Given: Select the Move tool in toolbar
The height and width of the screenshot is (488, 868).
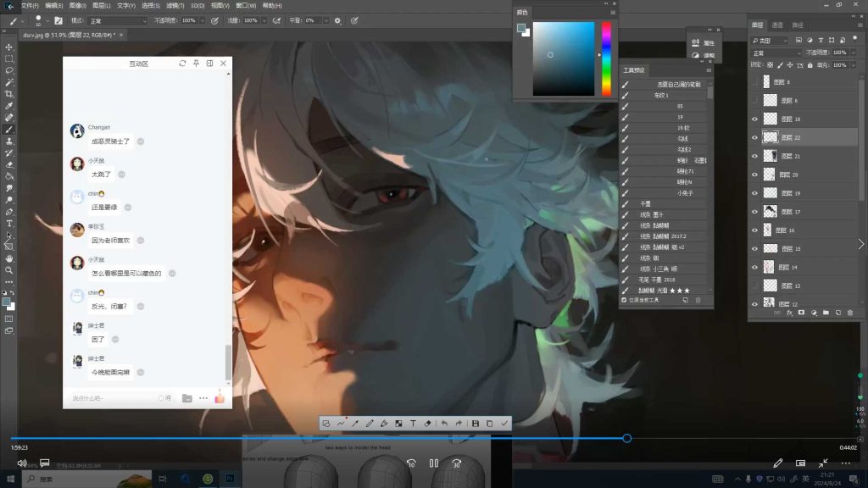Looking at the screenshot, I should click(x=9, y=47).
